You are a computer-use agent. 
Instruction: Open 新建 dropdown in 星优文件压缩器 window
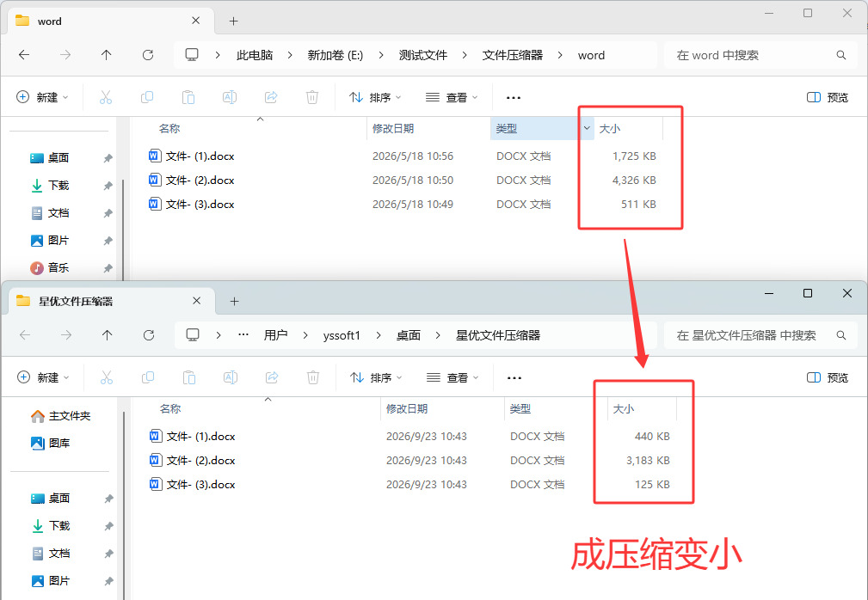[x=44, y=377]
